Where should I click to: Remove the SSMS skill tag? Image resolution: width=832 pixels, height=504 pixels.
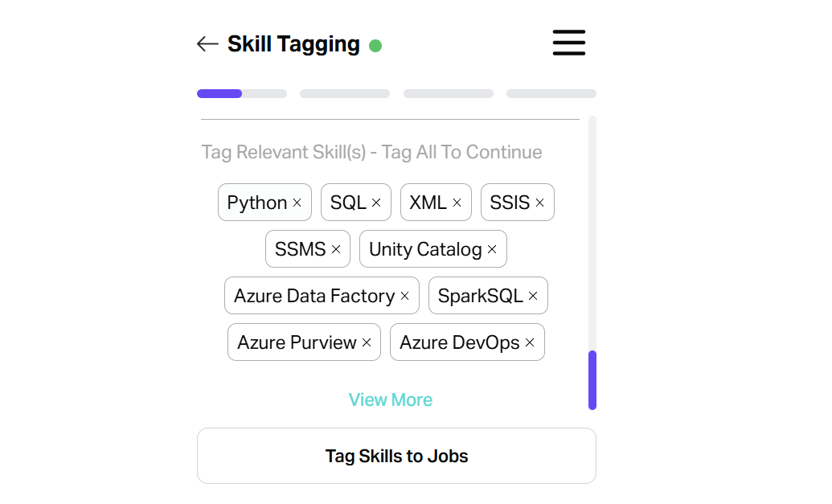pyautogui.click(x=336, y=250)
